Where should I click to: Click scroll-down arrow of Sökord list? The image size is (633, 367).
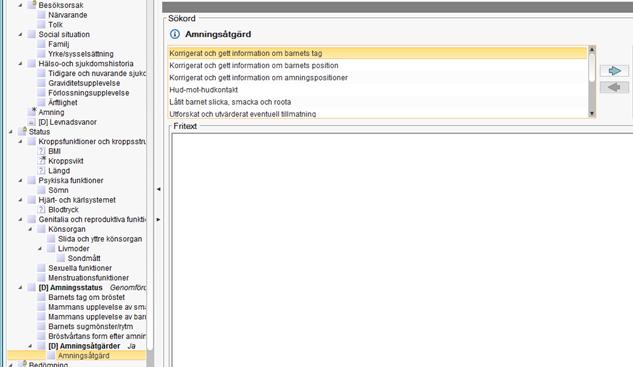pyautogui.click(x=592, y=113)
